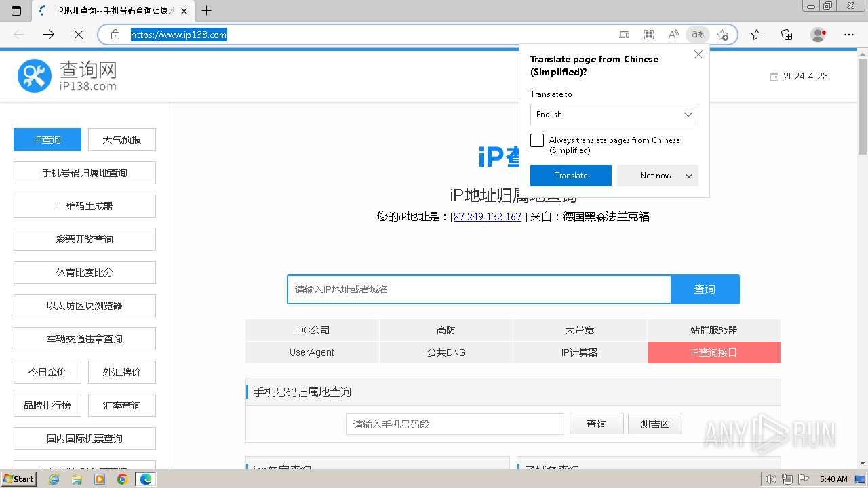
Task: Expand the Translate to language dropdown
Action: (614, 115)
